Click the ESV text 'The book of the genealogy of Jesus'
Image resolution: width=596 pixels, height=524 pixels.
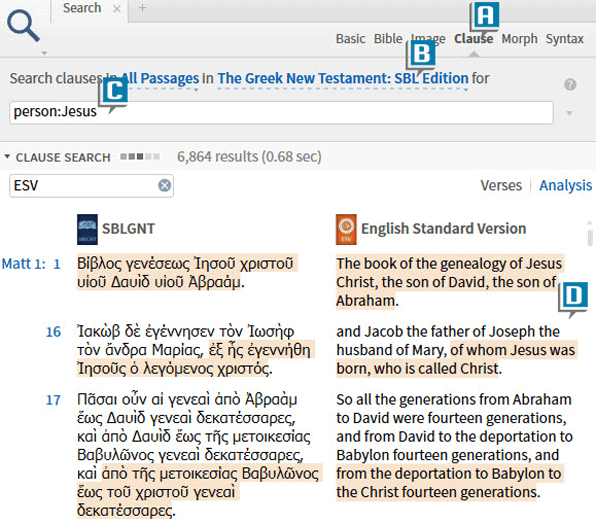[x=449, y=264]
